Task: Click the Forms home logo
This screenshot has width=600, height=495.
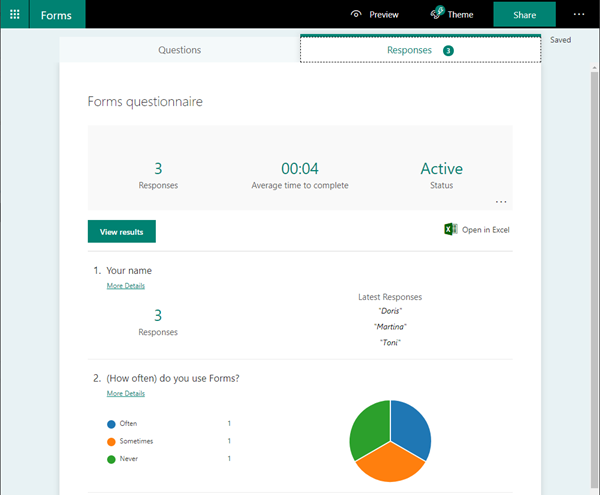Action: tap(56, 15)
